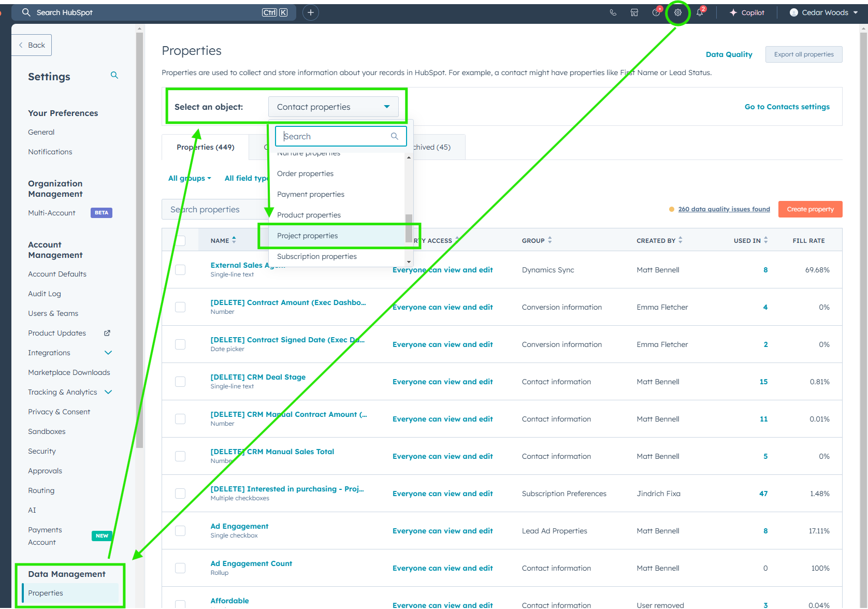Click the Search HubSpot top bar field
The height and width of the screenshot is (609, 868).
coord(154,12)
